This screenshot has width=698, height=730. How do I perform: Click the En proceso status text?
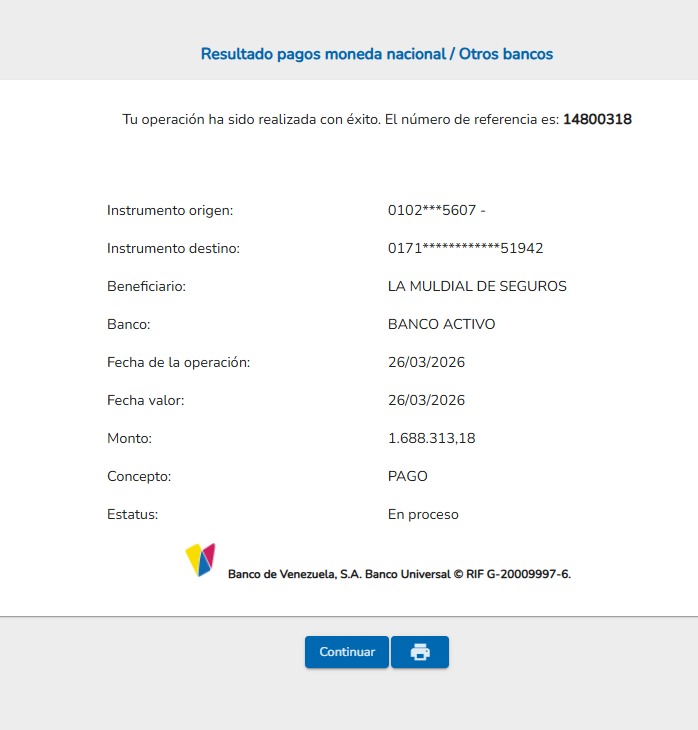coord(423,514)
